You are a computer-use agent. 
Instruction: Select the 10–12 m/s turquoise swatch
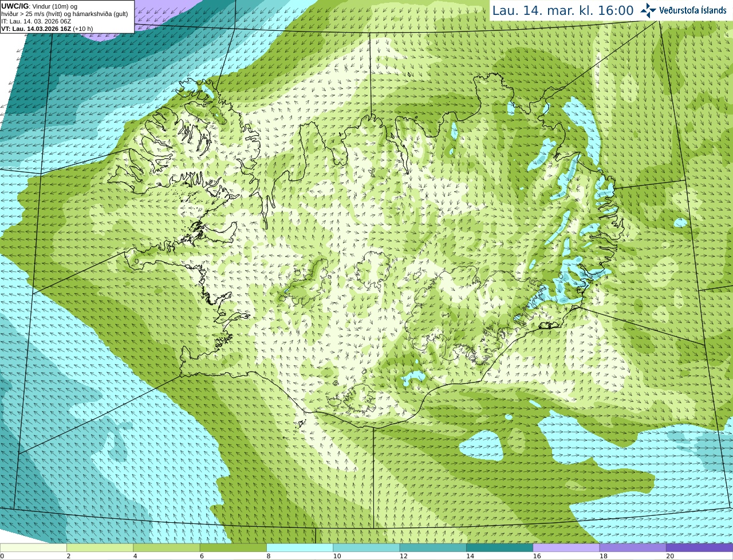point(366,548)
